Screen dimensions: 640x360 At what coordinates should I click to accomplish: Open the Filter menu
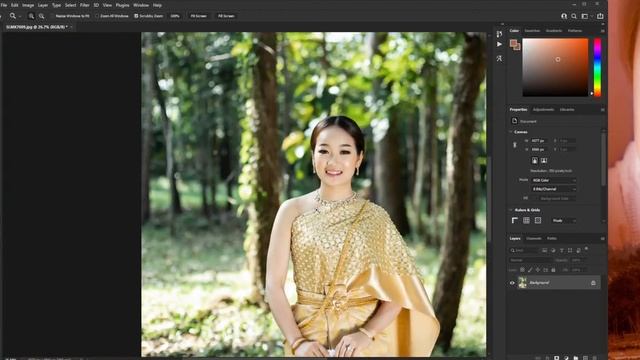click(84, 5)
